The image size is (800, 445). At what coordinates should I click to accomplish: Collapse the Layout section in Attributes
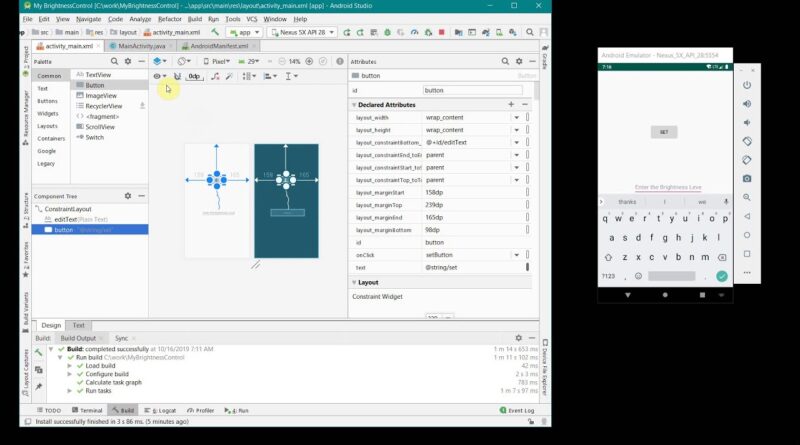354,282
